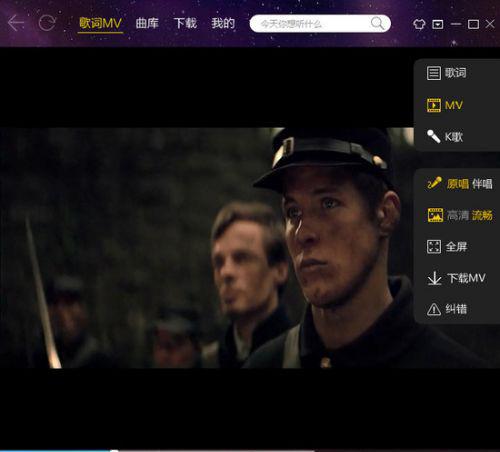The image size is (500, 452).
Task: Close the player window
Action: click(x=490, y=24)
